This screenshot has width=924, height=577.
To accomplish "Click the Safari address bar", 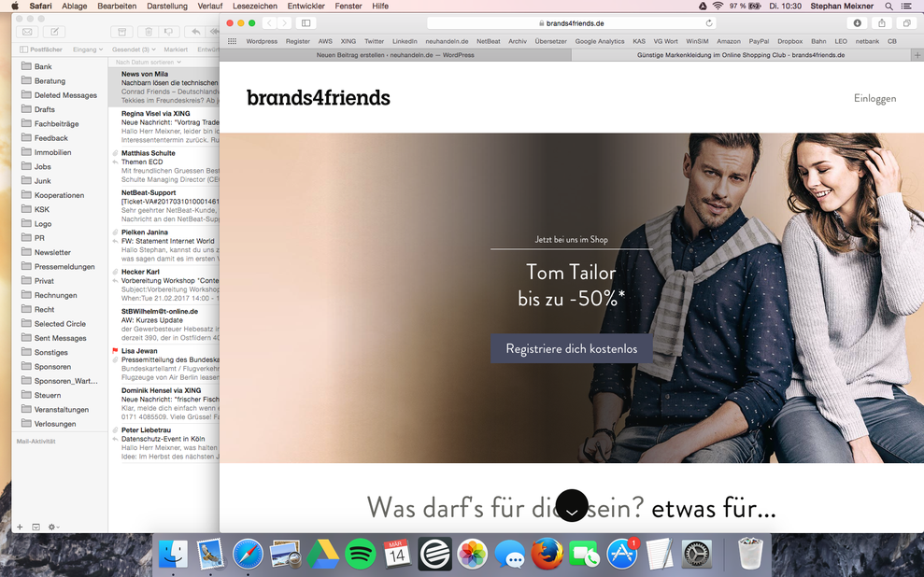I will 571,23.
